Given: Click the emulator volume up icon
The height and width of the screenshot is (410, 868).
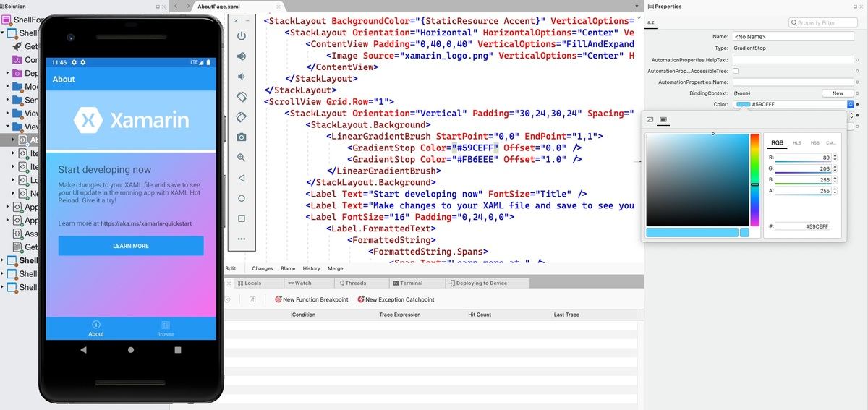Looking at the screenshot, I should 242,56.
